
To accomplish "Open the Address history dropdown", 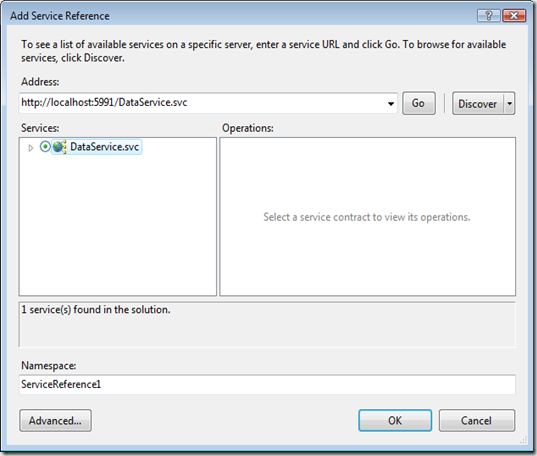I will [390, 103].
